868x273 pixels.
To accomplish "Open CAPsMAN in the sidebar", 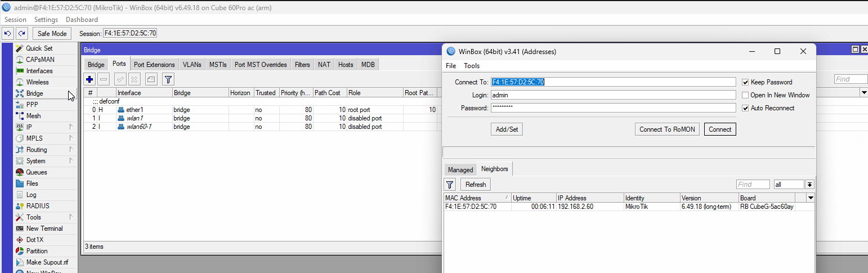I will coord(40,60).
